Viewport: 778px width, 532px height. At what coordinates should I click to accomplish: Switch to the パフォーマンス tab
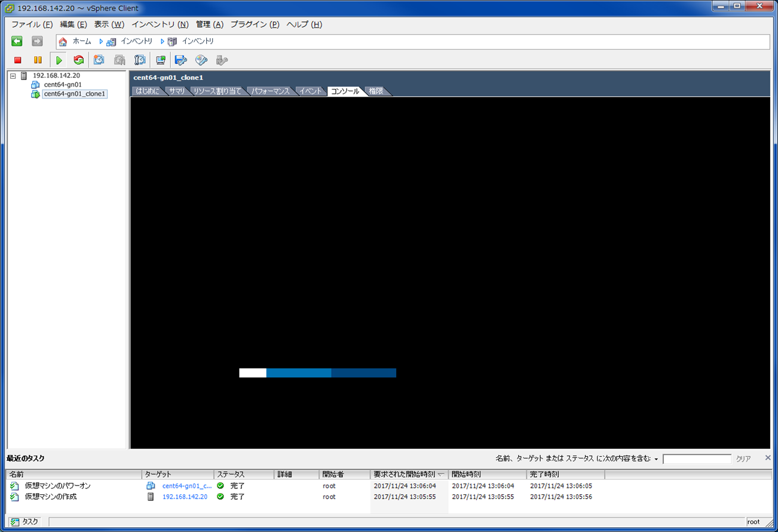coord(270,91)
